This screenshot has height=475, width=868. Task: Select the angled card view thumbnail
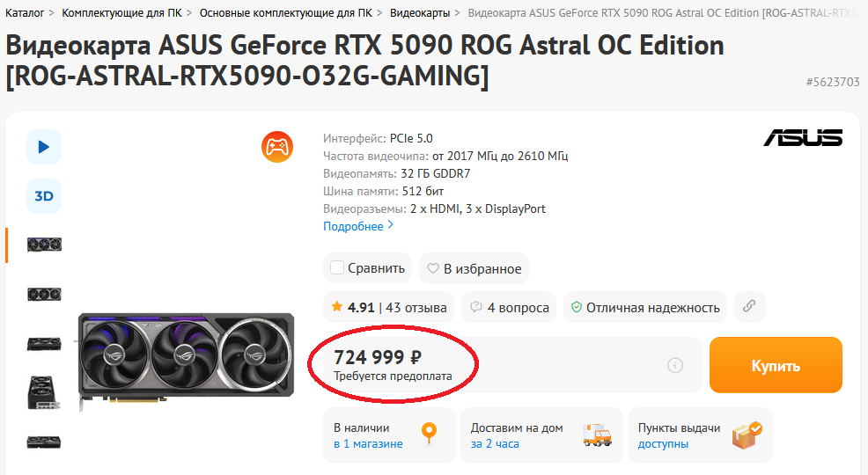42,392
